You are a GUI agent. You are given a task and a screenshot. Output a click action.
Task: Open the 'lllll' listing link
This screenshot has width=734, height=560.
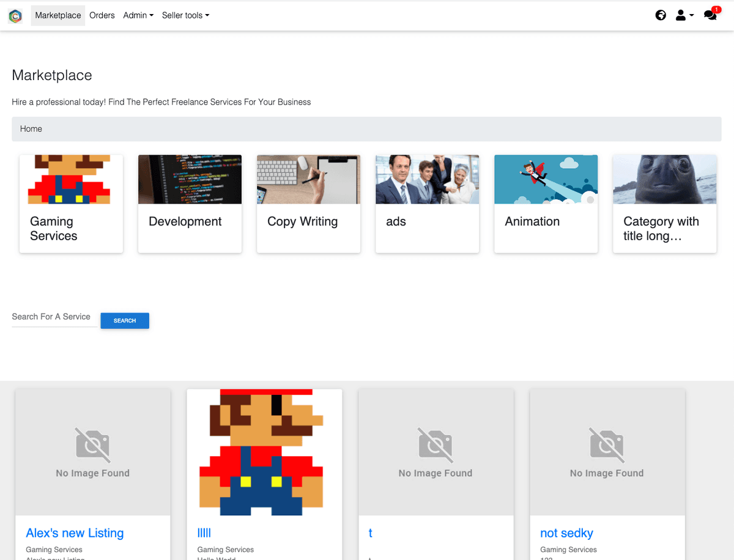204,533
